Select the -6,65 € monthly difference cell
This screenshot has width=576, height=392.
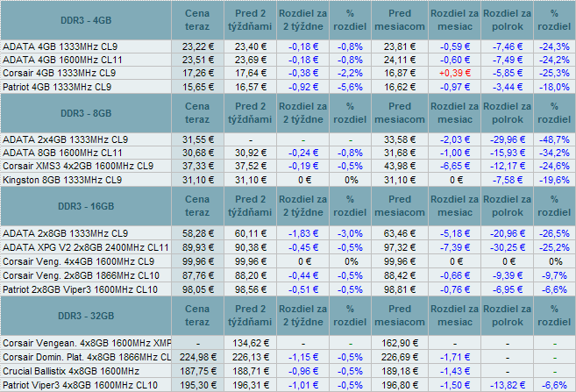coord(455,166)
